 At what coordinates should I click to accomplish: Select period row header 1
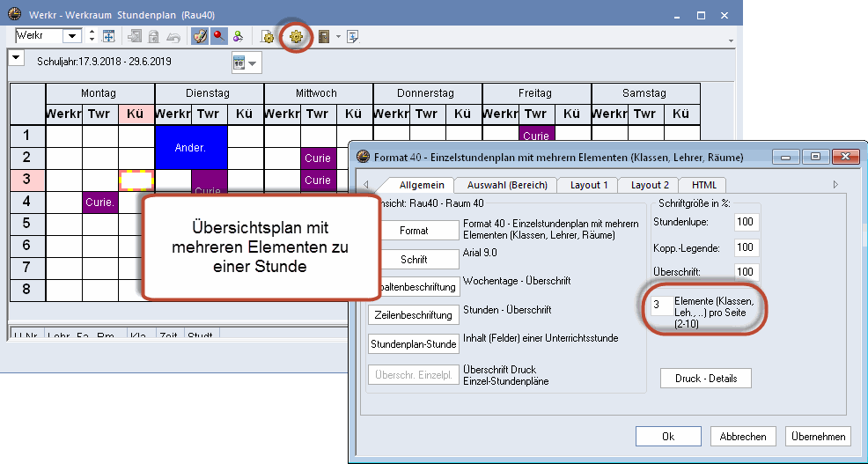click(x=26, y=136)
